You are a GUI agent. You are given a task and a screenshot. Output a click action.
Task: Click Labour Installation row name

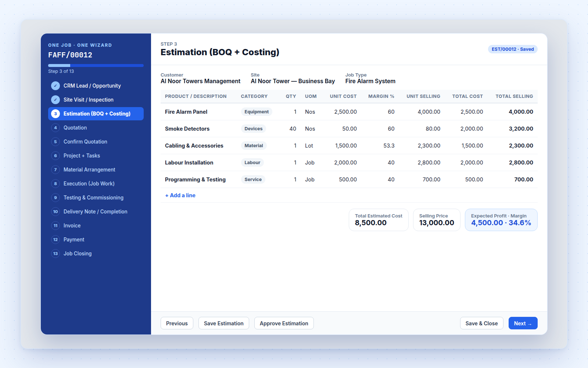click(189, 163)
